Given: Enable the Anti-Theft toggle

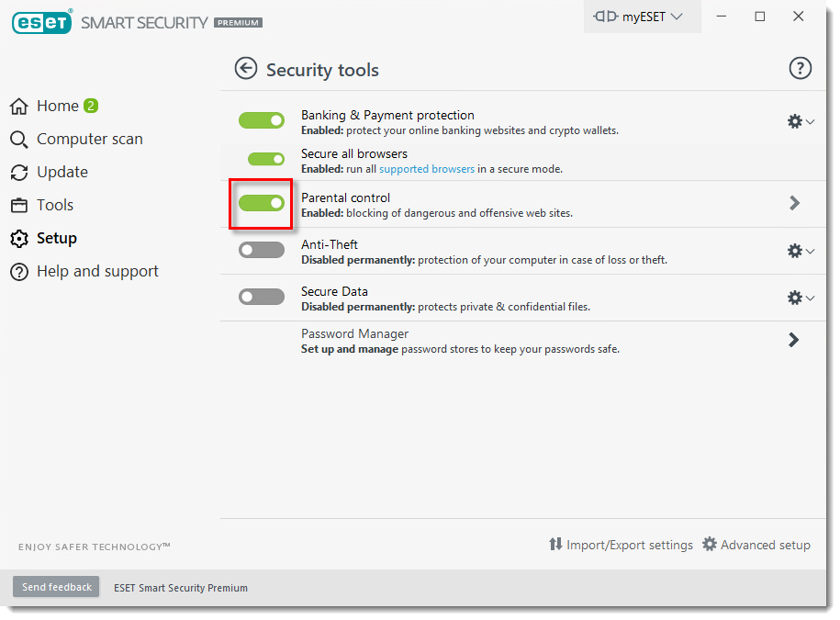Looking at the screenshot, I should pyautogui.click(x=261, y=249).
